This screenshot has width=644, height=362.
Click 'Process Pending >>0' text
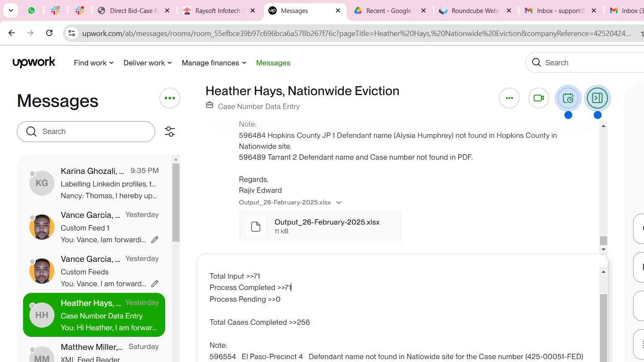245,299
